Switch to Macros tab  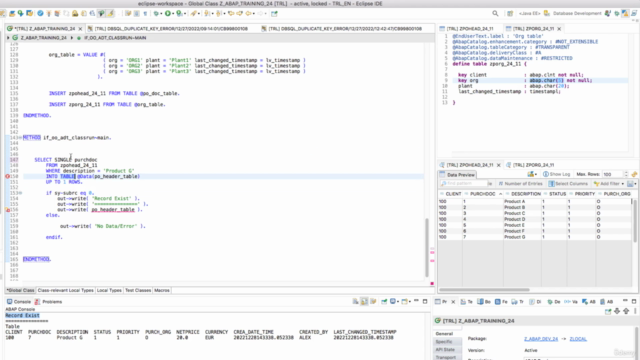(x=162, y=290)
